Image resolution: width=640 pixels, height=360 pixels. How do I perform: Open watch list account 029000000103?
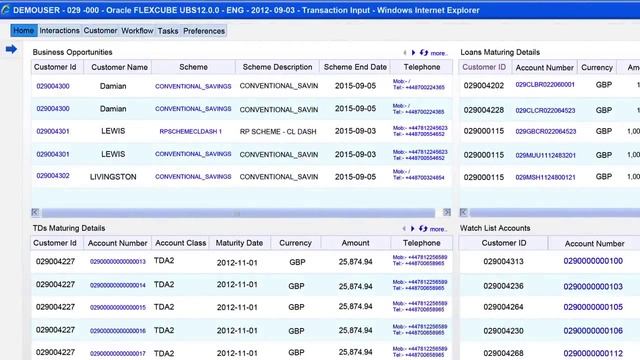pyautogui.click(x=593, y=287)
